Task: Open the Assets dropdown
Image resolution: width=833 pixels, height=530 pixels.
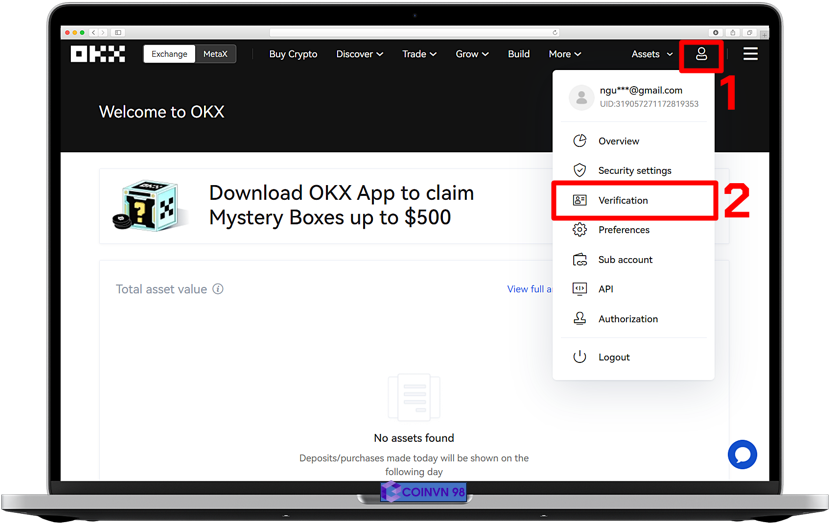Action: tap(652, 54)
